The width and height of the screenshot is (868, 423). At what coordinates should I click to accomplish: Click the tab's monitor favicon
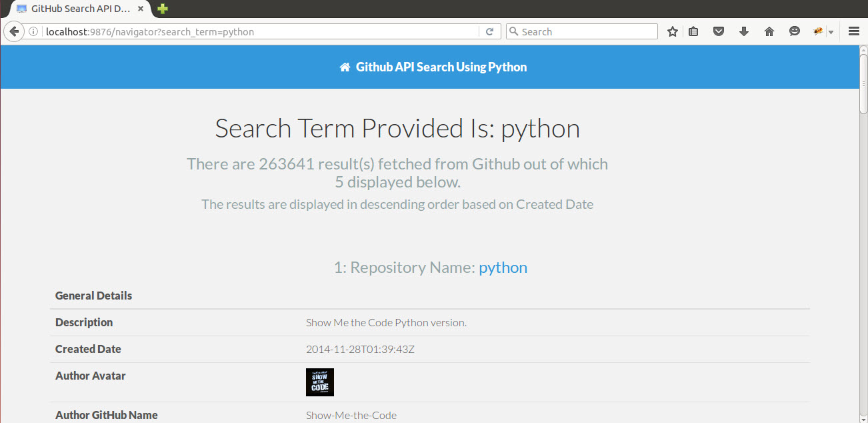click(21, 9)
